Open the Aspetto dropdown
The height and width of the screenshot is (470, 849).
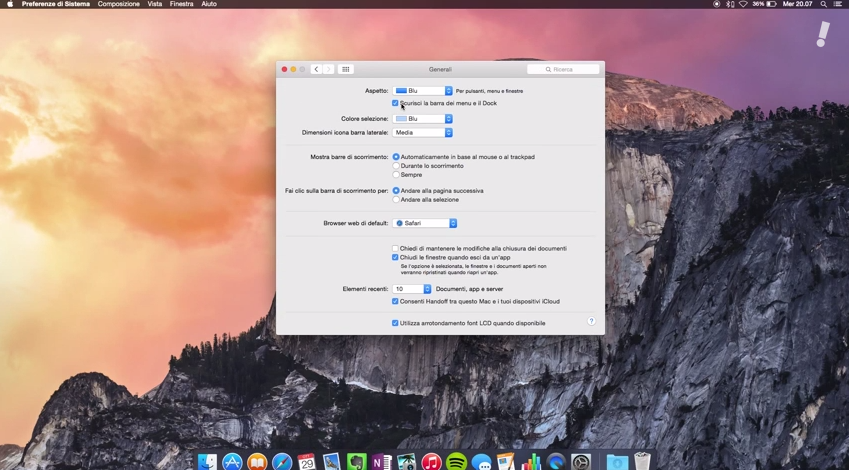click(x=423, y=91)
